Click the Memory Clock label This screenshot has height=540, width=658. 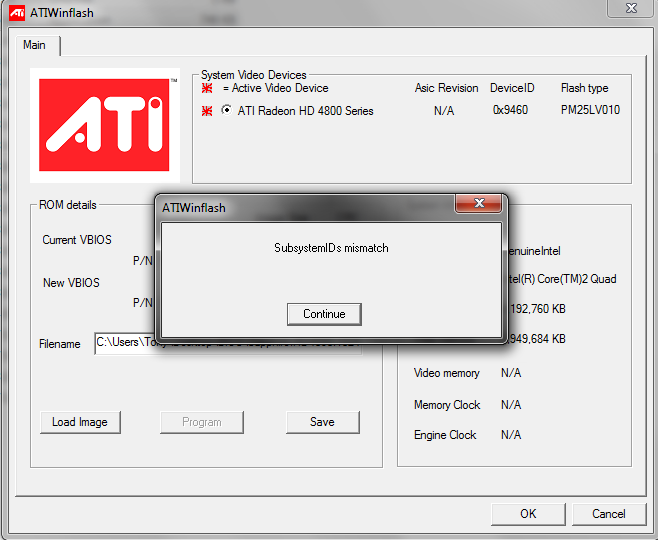[447, 405]
